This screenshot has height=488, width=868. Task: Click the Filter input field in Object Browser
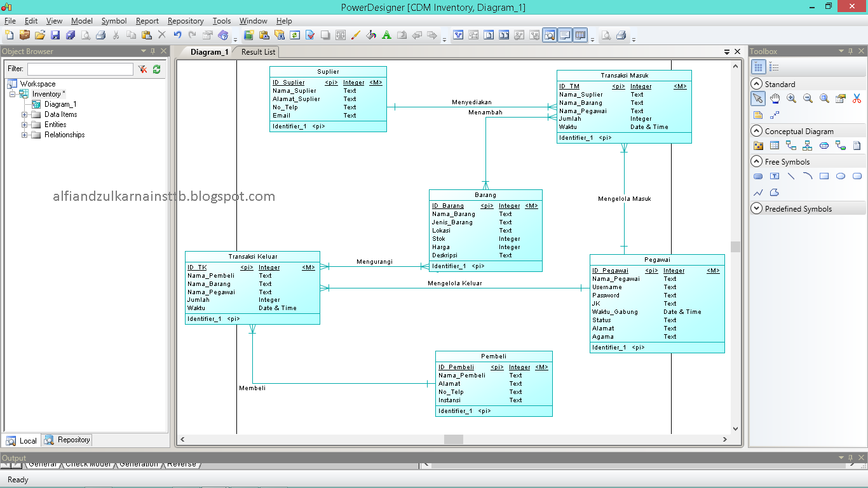79,69
